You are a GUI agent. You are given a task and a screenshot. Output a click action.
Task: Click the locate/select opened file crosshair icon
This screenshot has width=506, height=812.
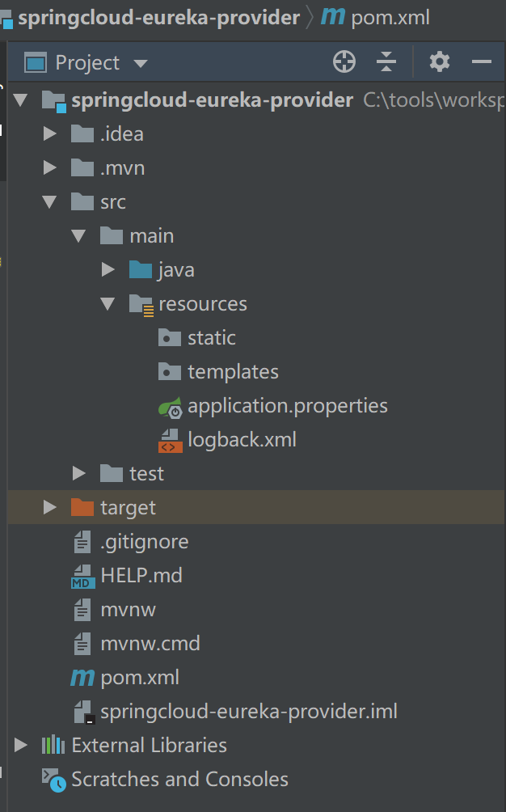click(x=344, y=62)
